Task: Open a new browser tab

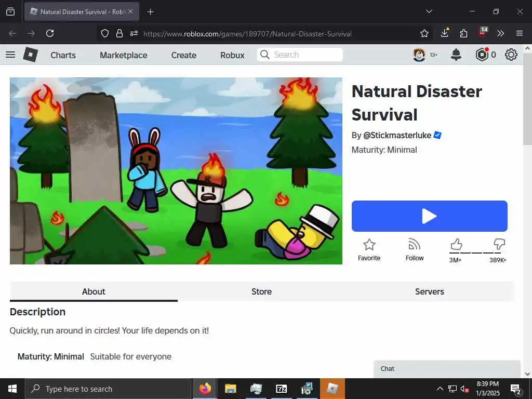Action: [x=150, y=12]
